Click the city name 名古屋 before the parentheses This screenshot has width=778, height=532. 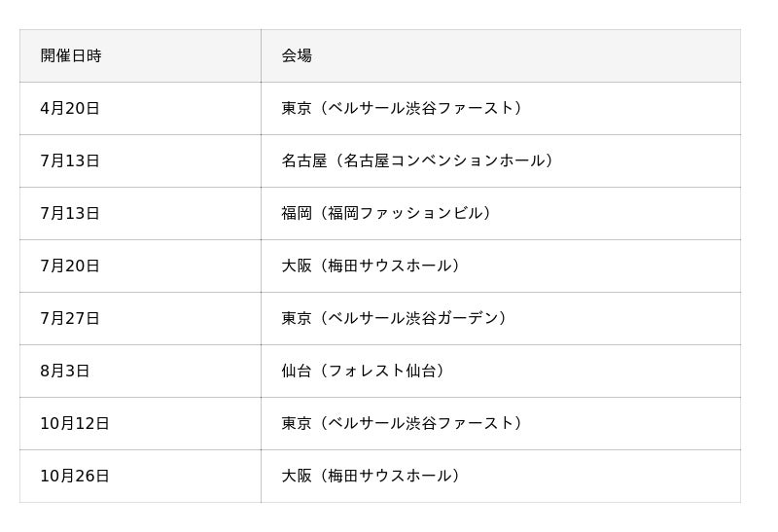304,161
